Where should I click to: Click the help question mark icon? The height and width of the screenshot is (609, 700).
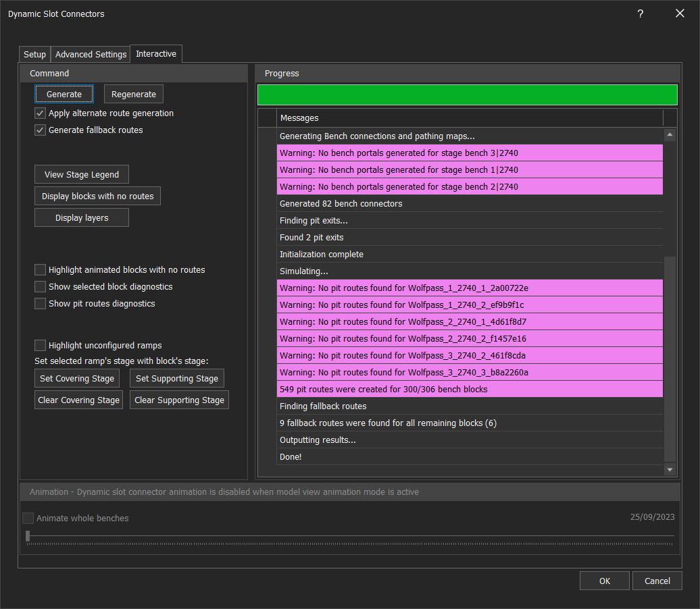[x=640, y=14]
